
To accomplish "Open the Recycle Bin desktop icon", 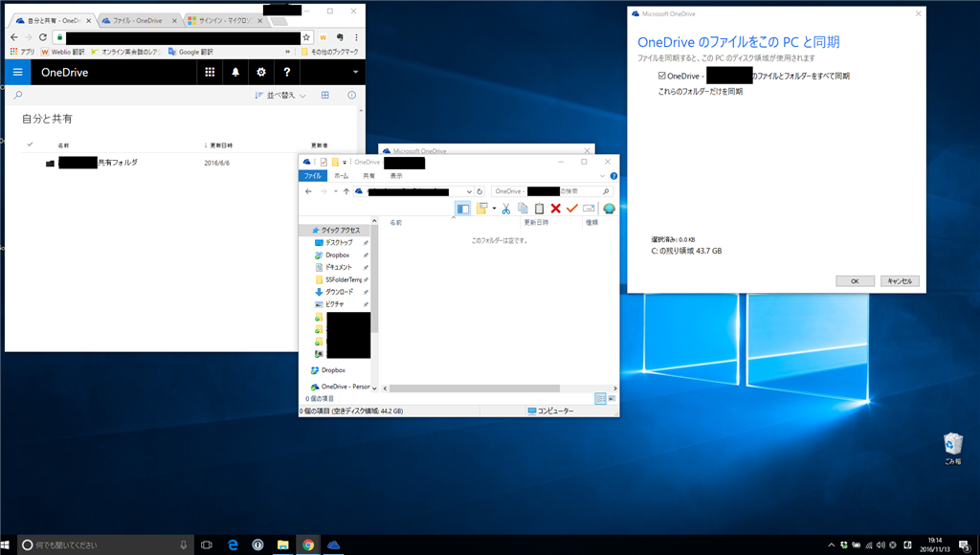I will coord(952,449).
